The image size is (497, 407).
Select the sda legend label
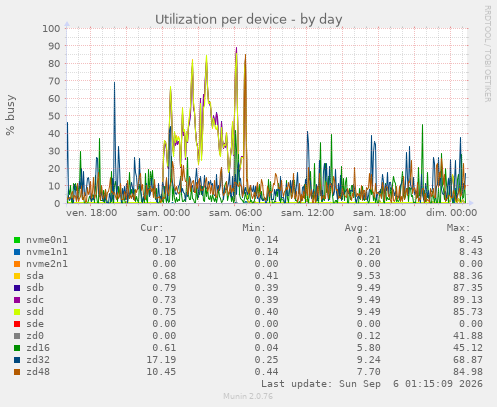[x=35, y=276]
